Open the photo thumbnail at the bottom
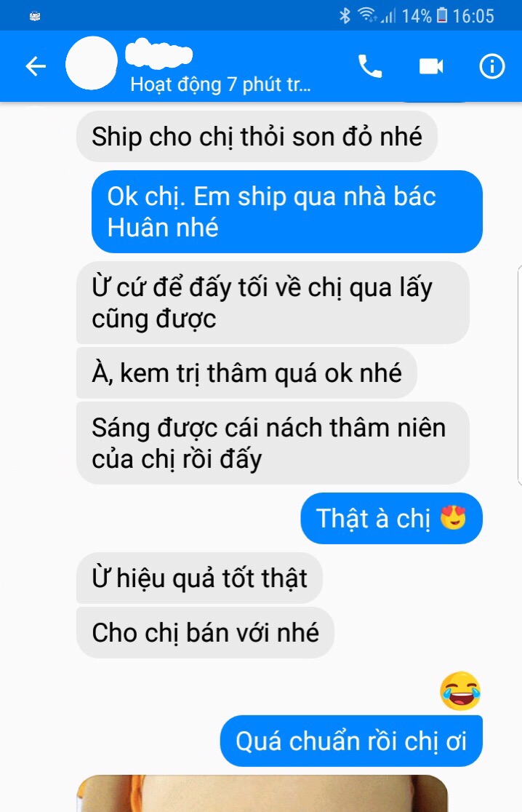Screen dimensions: 522x812 [262, 793]
